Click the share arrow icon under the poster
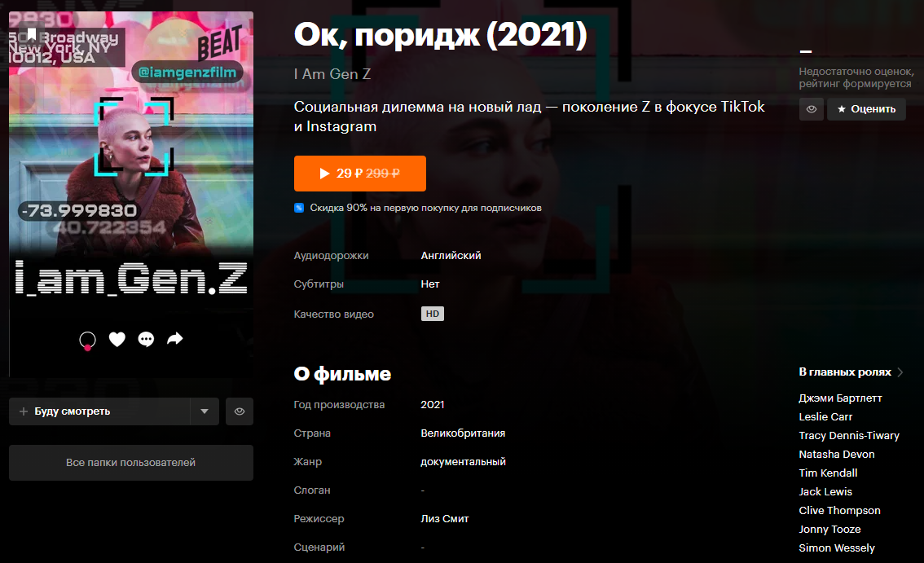The image size is (924, 563). pos(175,338)
